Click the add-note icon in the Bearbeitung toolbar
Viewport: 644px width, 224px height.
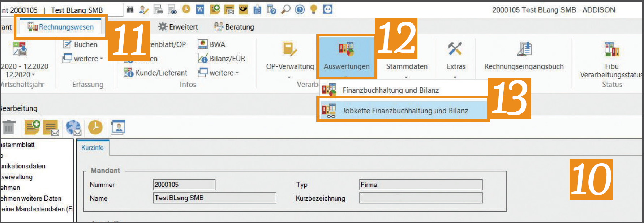click(x=32, y=128)
